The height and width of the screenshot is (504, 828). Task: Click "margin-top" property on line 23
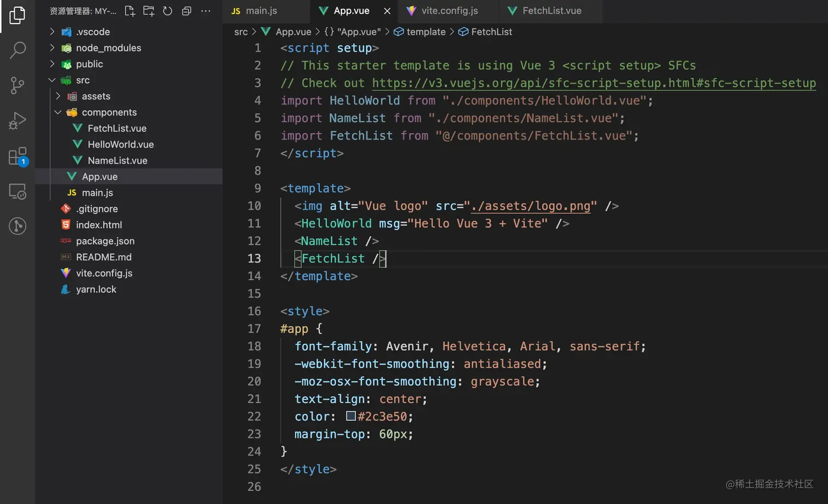[330, 434]
